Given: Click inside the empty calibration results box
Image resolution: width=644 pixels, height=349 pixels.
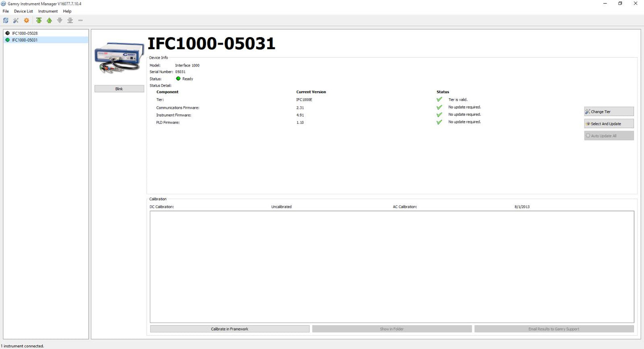Looking at the screenshot, I should coord(391,266).
